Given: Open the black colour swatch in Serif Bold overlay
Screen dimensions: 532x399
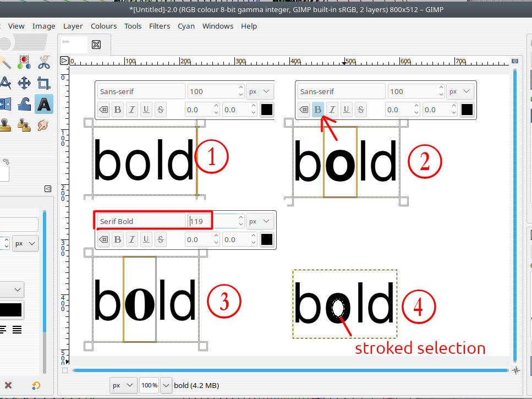Looking at the screenshot, I should (x=267, y=239).
